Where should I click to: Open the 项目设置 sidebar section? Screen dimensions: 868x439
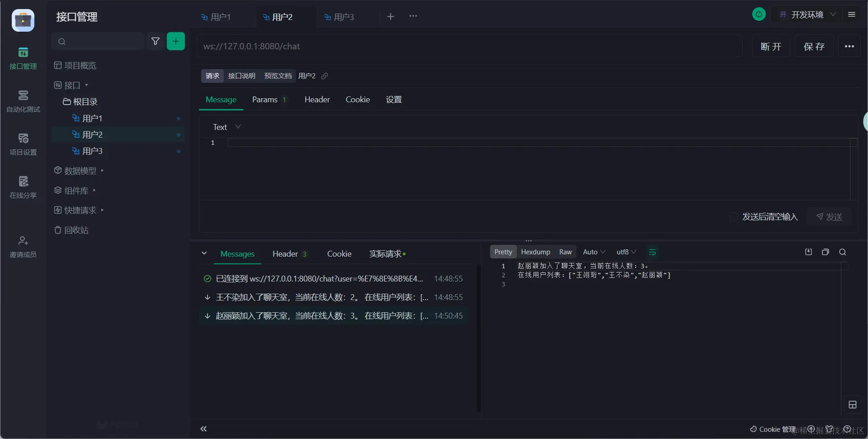[23, 144]
